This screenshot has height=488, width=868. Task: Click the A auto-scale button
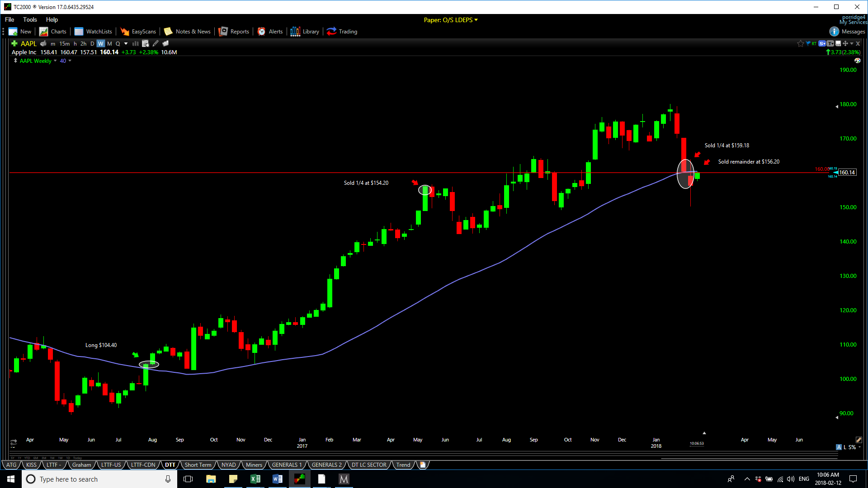[839, 447]
